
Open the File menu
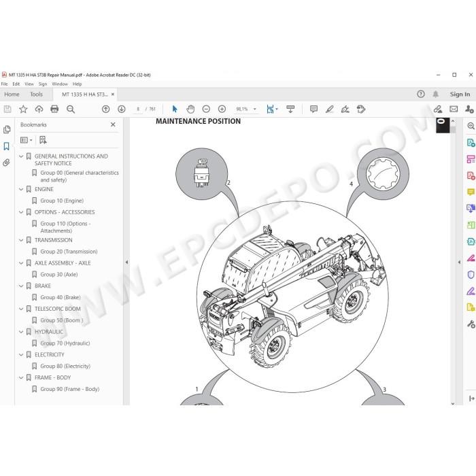click(x=5, y=84)
